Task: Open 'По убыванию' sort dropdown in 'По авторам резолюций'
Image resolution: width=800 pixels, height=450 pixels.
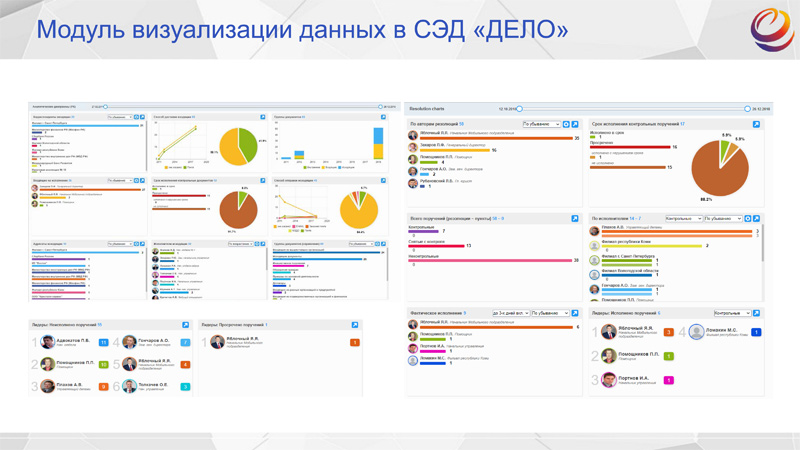Action: click(541, 124)
